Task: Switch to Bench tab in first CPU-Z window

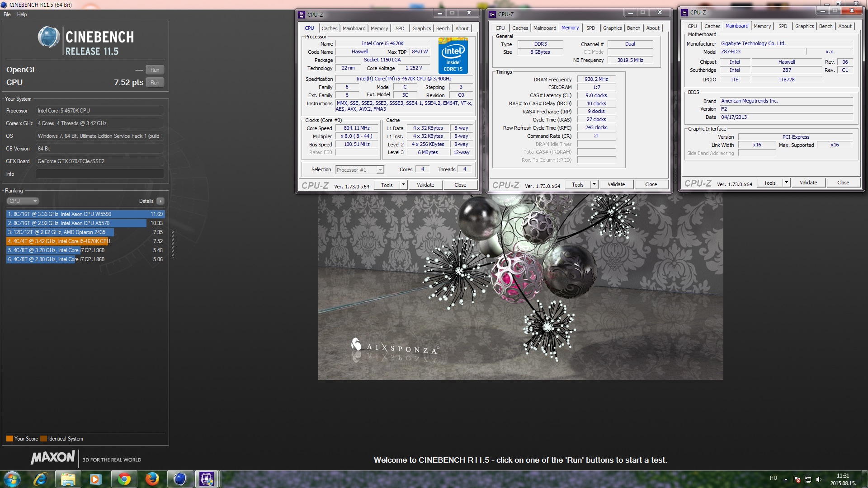Action: point(443,28)
